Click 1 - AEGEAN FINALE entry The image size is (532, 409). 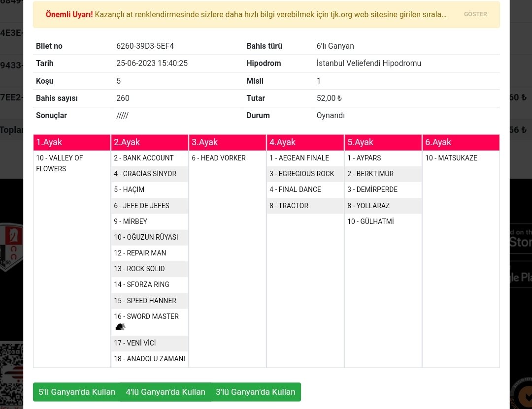[x=299, y=158]
